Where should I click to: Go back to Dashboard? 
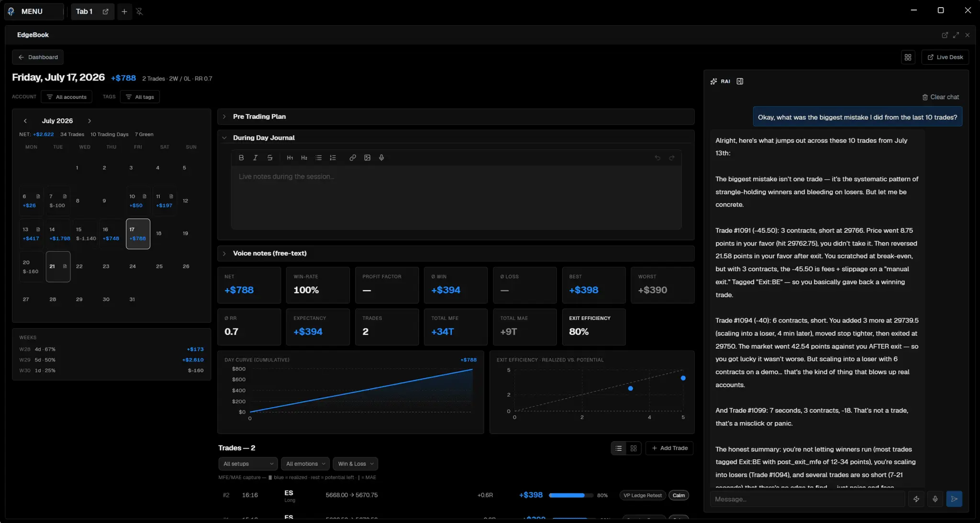38,57
